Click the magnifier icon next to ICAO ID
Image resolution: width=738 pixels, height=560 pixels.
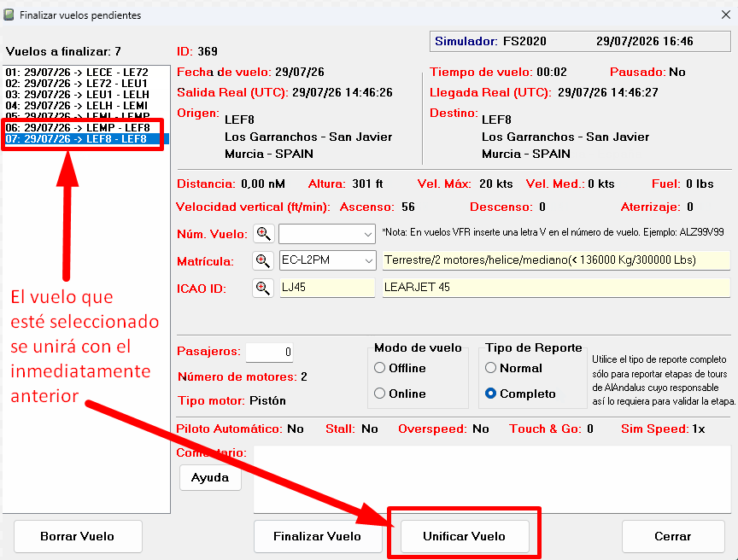coord(262,288)
